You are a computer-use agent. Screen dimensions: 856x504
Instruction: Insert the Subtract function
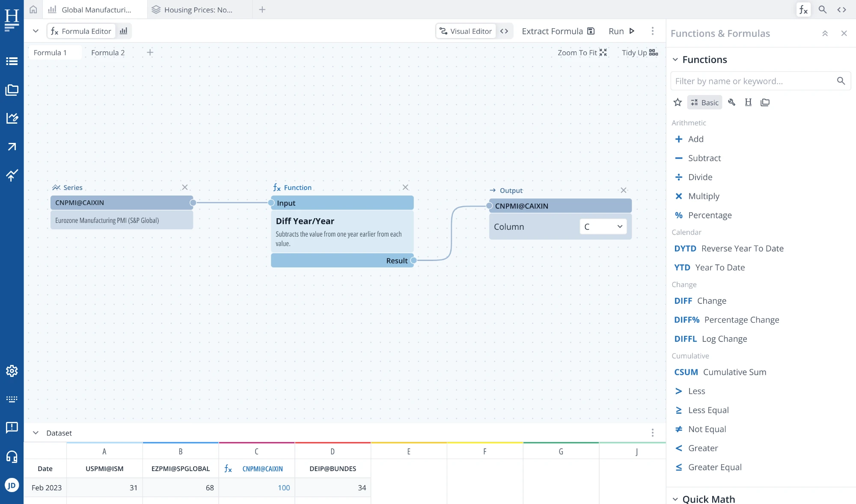(x=698, y=158)
